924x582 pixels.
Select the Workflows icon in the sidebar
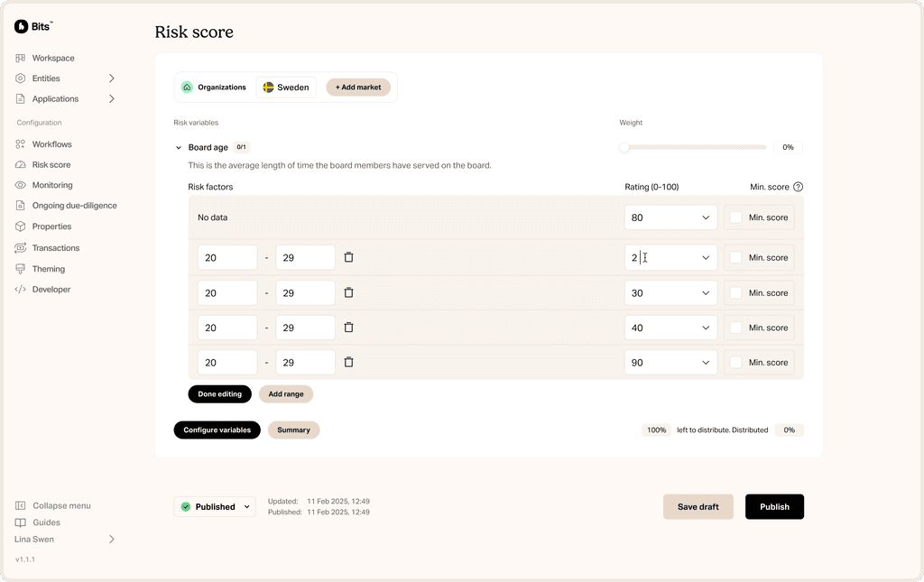[19, 143]
